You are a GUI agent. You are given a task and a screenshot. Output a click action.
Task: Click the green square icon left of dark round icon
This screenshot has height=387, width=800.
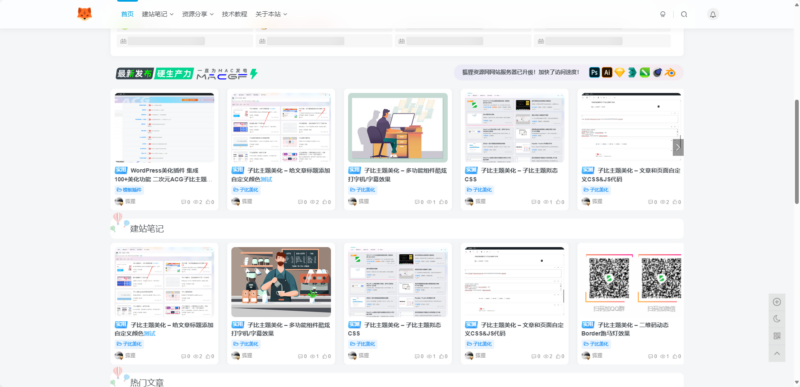coord(645,72)
